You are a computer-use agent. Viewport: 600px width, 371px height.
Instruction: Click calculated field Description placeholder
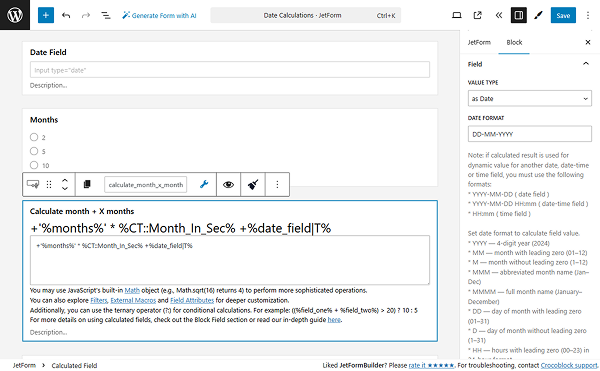(x=49, y=332)
